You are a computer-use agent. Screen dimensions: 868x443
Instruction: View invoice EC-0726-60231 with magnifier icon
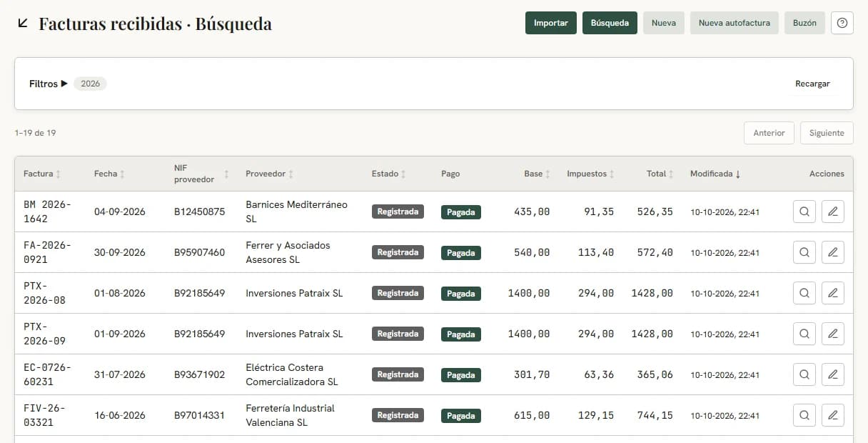(804, 374)
